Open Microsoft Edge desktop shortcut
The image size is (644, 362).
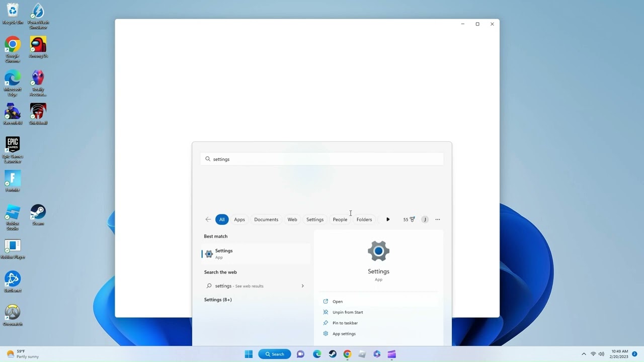[x=13, y=83]
